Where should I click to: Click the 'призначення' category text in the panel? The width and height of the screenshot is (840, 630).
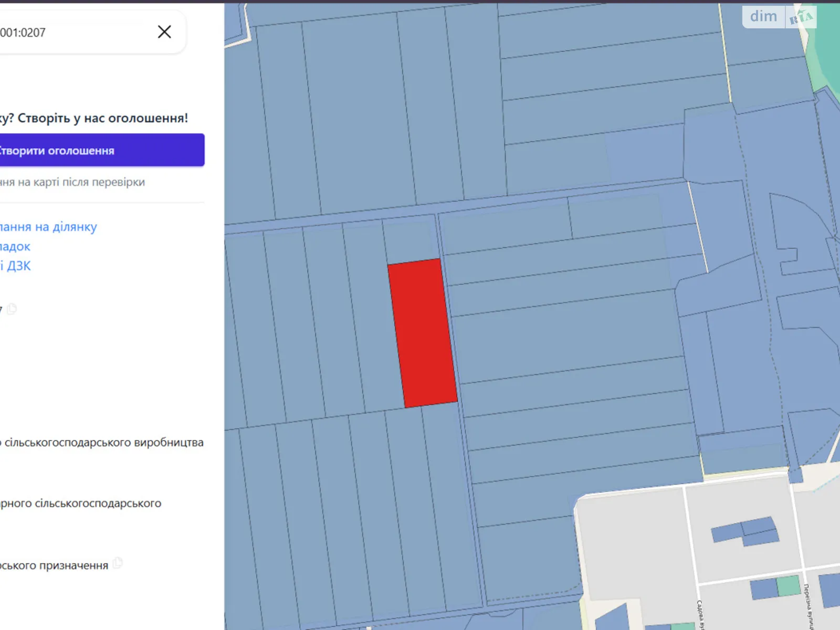click(54, 565)
